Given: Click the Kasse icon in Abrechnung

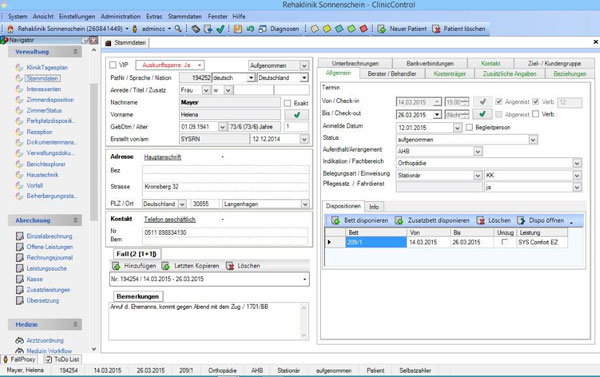Looking at the screenshot, I should [20, 279].
